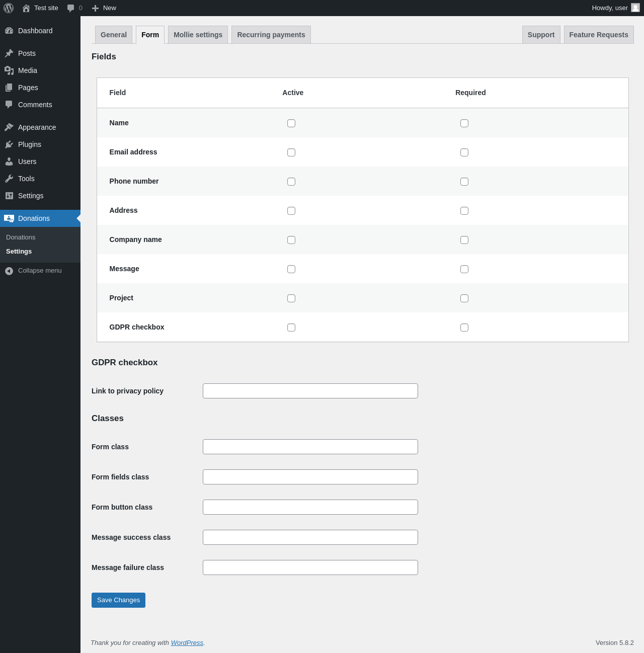Viewport: 644px width, 653px height.
Task: Click the Collapse menu arrow icon
Action: tap(9, 271)
